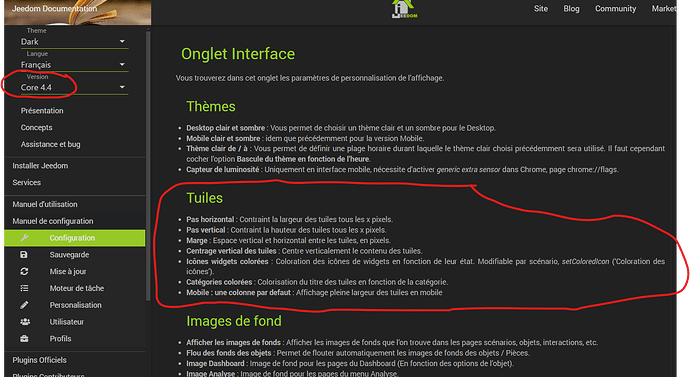690x377 pixels.
Task: Open the Utilisateur page
Action: tap(66, 322)
